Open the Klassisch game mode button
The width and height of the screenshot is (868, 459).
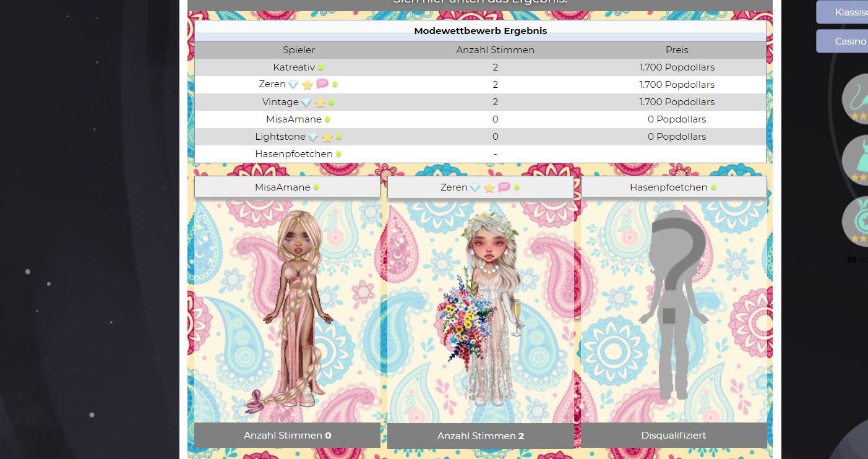click(842, 12)
